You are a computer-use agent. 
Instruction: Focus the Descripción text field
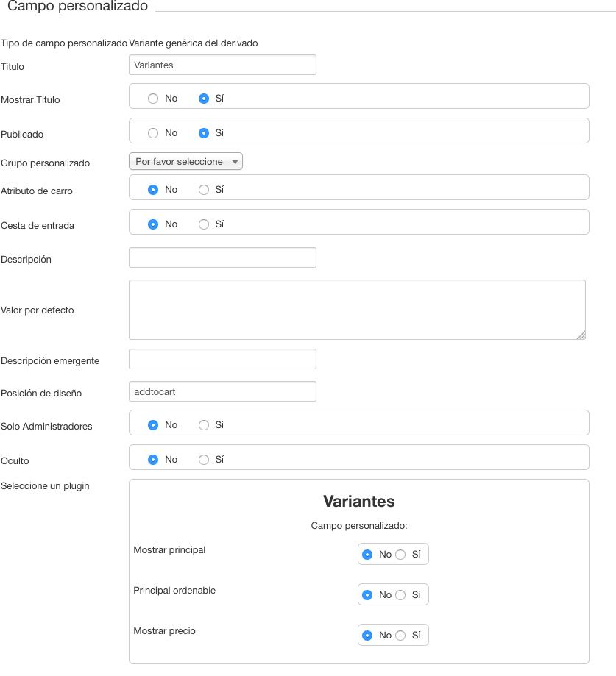click(222, 257)
